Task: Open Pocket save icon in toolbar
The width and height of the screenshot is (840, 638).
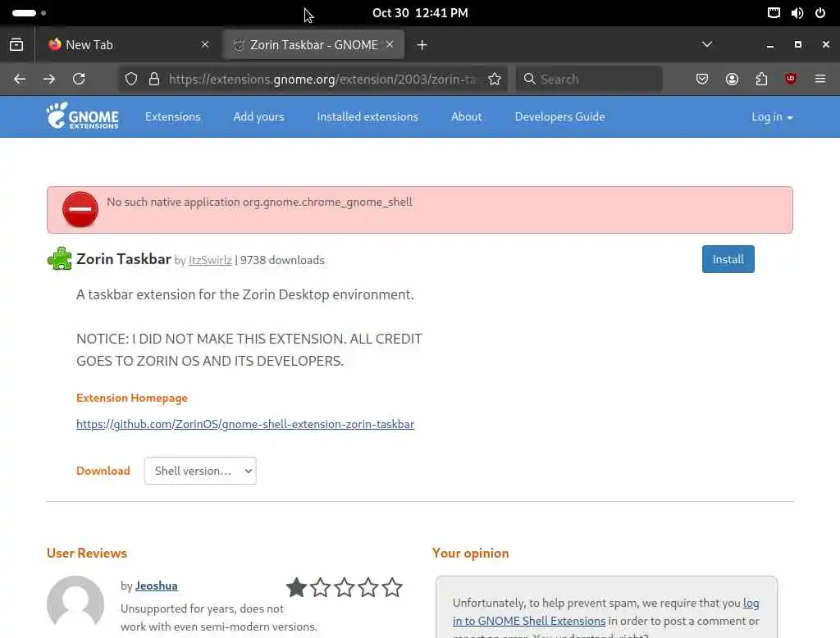Action: tap(702, 80)
